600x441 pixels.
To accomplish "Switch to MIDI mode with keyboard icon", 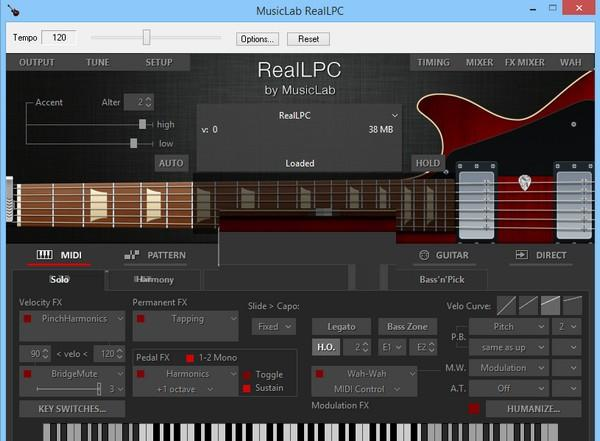I will tap(59, 255).
